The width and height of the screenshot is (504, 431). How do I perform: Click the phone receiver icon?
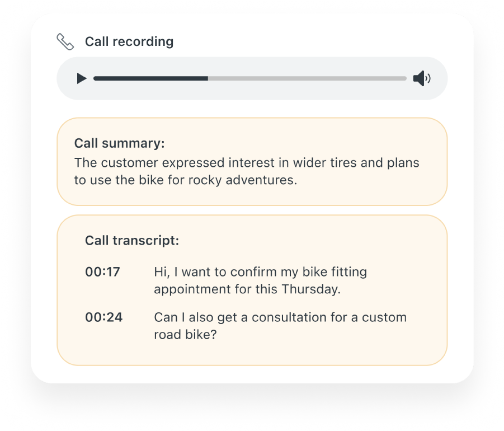pos(65,41)
